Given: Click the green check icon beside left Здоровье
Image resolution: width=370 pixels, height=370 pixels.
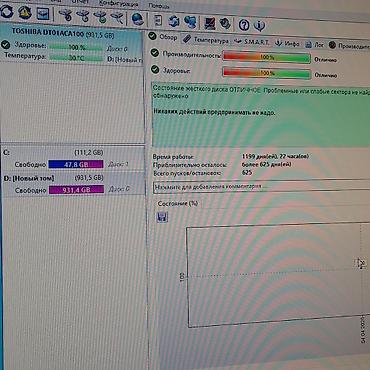Looking at the screenshot, I should 6,44.
